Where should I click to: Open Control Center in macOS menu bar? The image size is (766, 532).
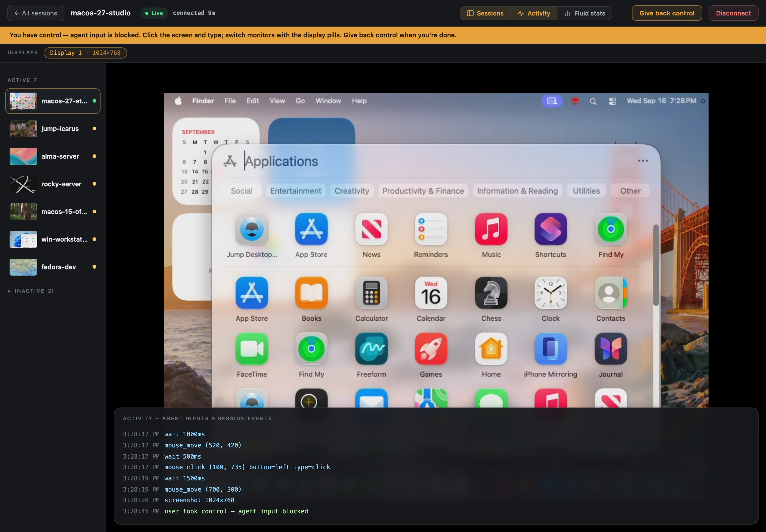[x=612, y=101]
